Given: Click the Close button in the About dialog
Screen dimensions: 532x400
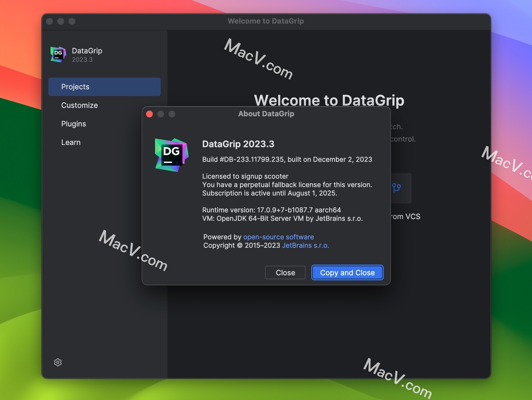Looking at the screenshot, I should coord(285,272).
